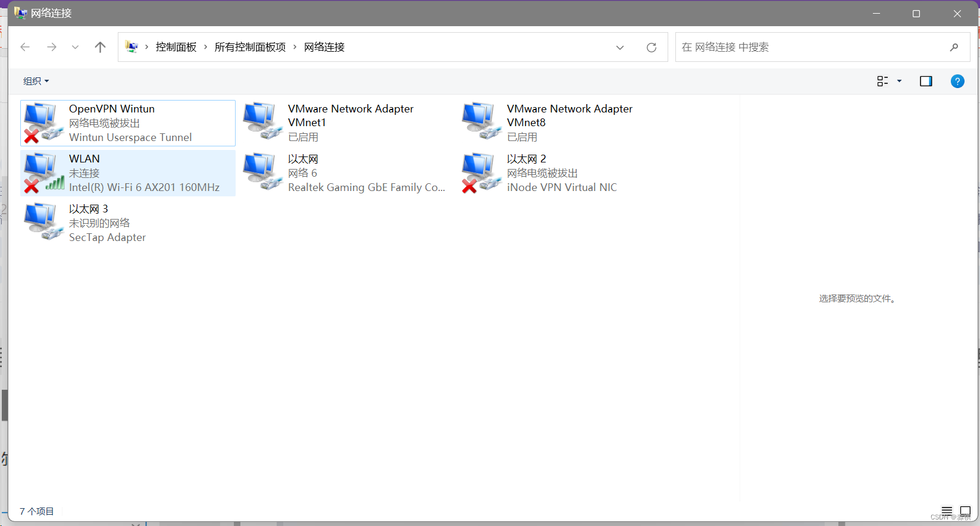The image size is (980, 526).
Task: Click VMware Network Adapter VMnet8 label
Action: pos(569,115)
